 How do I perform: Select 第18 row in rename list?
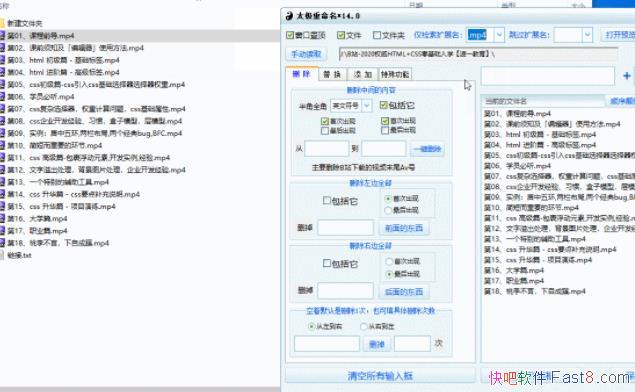(x=535, y=291)
